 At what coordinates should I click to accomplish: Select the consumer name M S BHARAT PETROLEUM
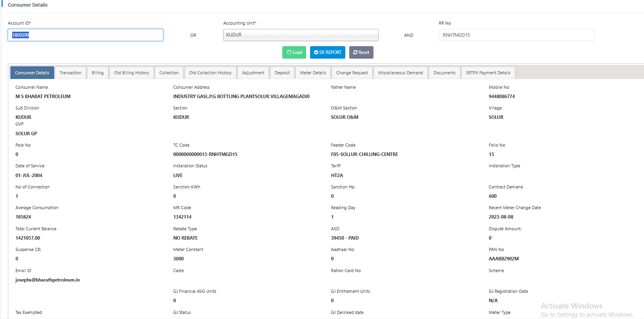click(x=43, y=97)
